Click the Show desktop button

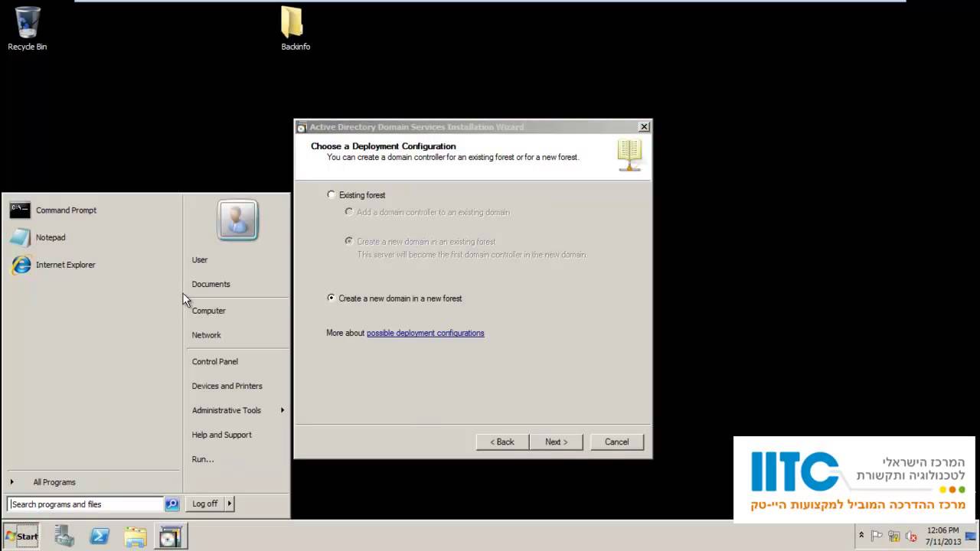click(971, 536)
